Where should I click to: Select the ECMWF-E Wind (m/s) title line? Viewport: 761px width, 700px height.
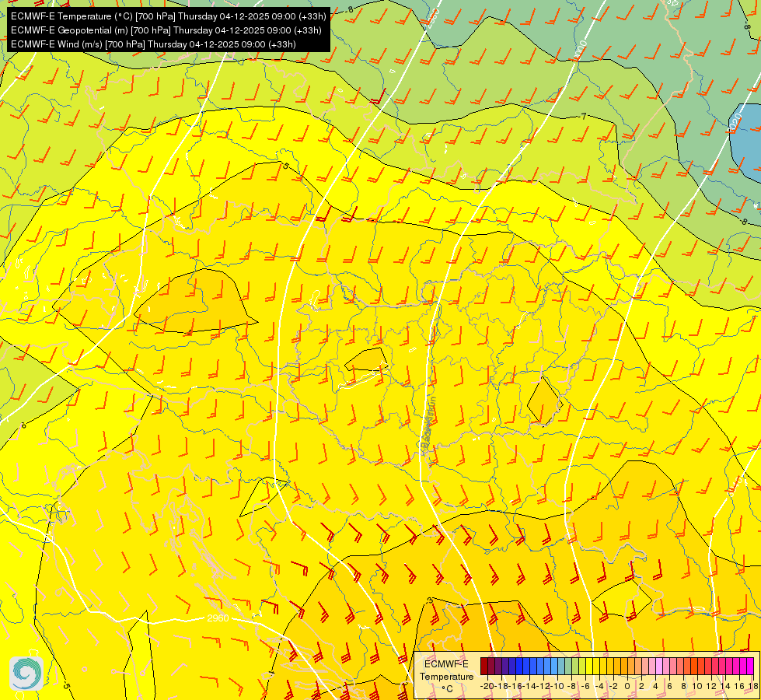(153, 44)
